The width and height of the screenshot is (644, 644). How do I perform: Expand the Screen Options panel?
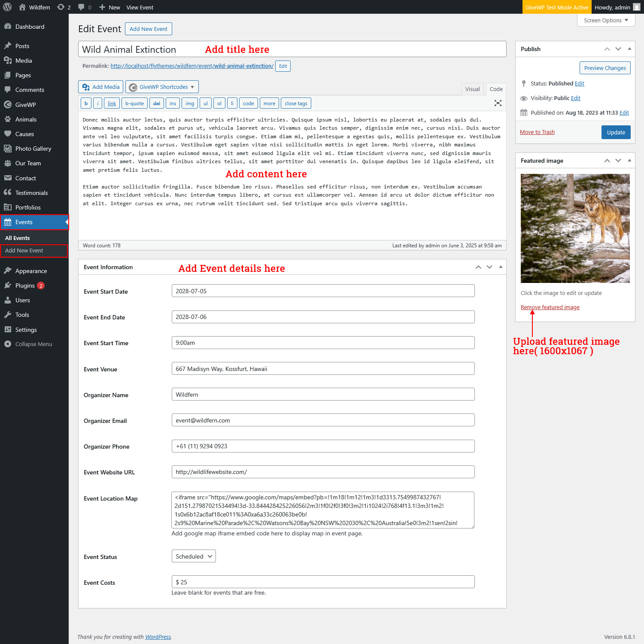[x=606, y=20]
